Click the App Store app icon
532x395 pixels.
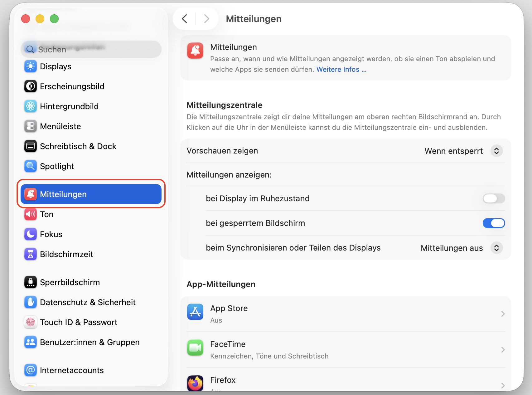pyautogui.click(x=195, y=312)
